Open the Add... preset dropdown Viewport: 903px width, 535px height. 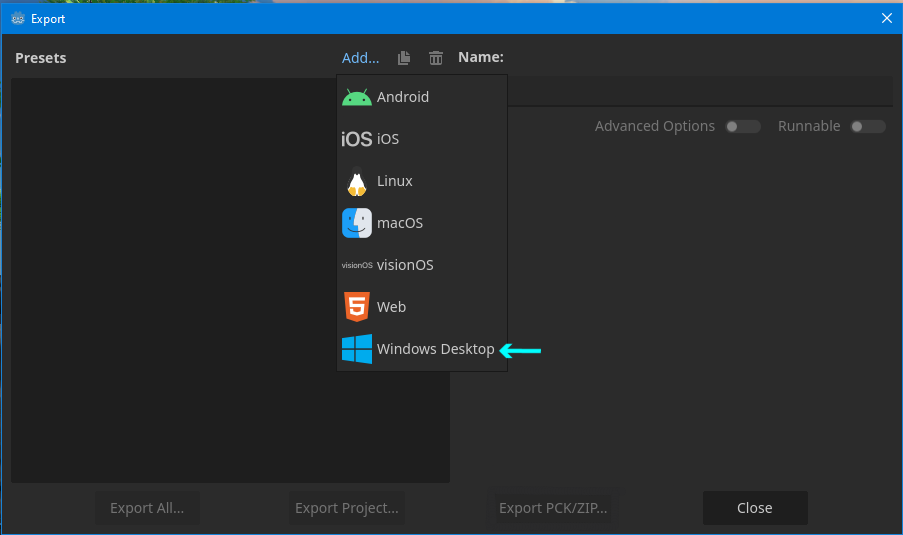click(361, 58)
